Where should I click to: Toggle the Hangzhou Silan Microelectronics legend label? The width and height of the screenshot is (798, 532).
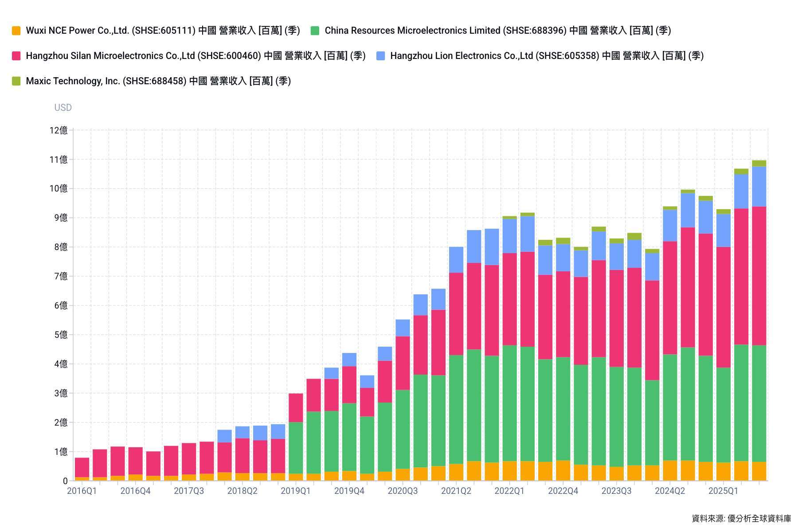[x=196, y=56]
